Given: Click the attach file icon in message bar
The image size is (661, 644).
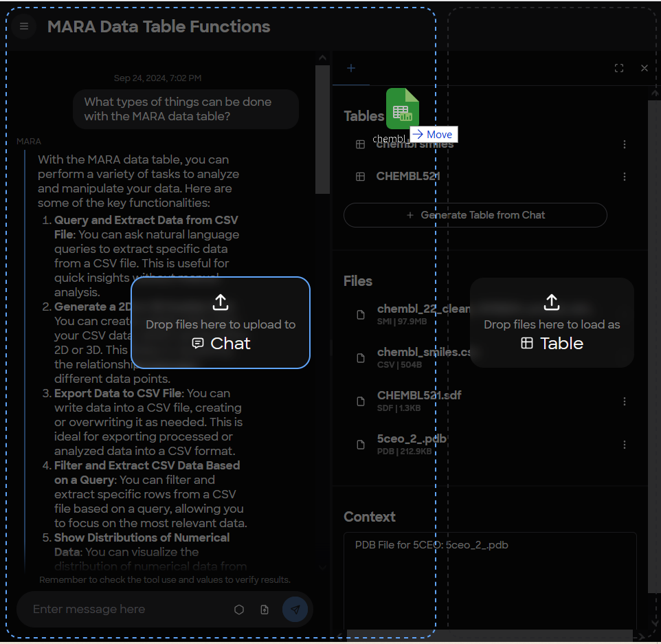Looking at the screenshot, I should pyautogui.click(x=265, y=610).
